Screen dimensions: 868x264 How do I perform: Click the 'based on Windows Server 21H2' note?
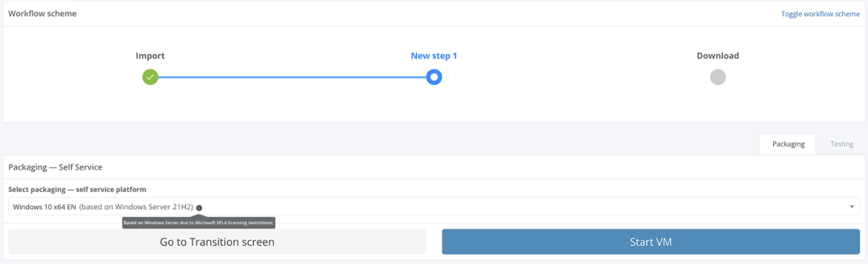(136, 207)
